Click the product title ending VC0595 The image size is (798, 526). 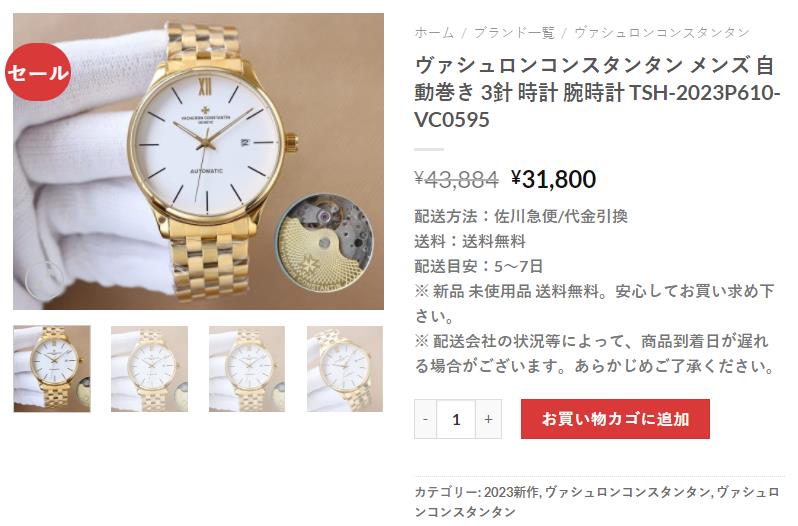pos(596,93)
